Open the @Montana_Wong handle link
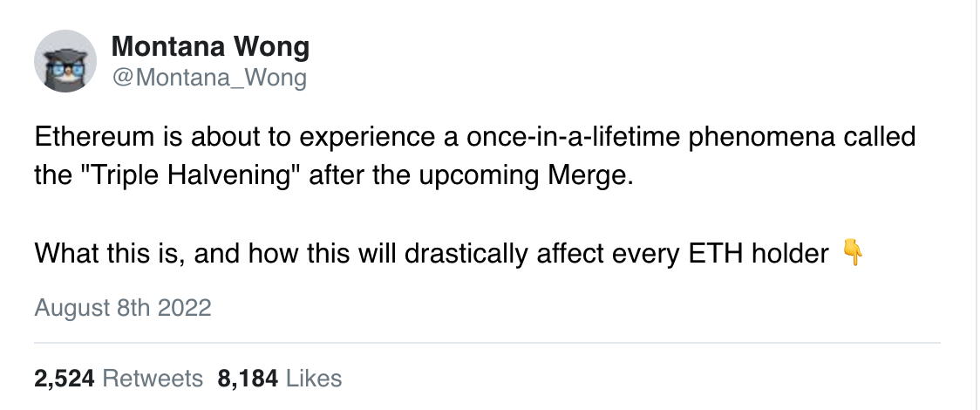This screenshot has height=410, width=980. pyautogui.click(x=208, y=78)
